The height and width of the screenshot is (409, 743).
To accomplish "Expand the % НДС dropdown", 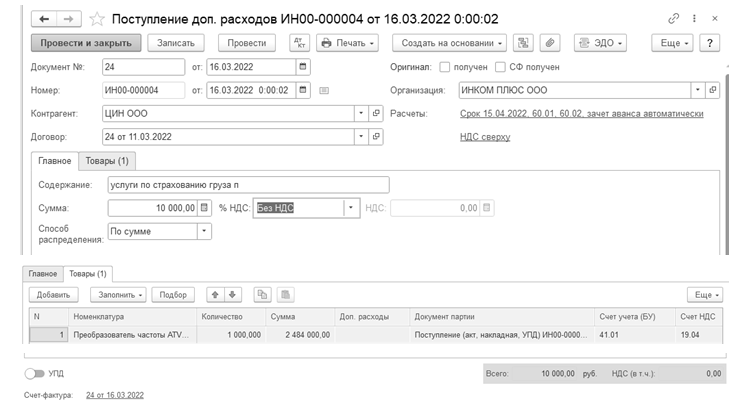I will coord(351,208).
